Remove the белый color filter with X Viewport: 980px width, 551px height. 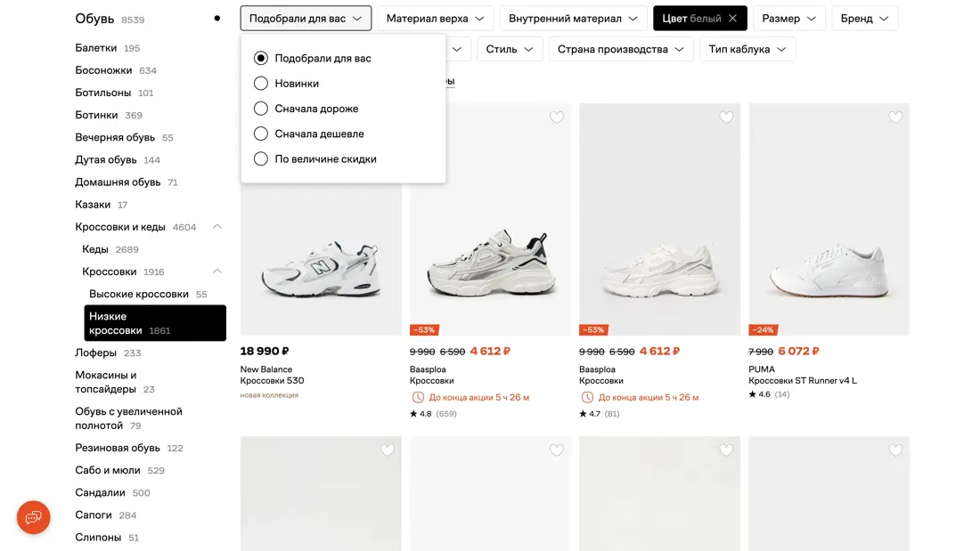coord(732,19)
